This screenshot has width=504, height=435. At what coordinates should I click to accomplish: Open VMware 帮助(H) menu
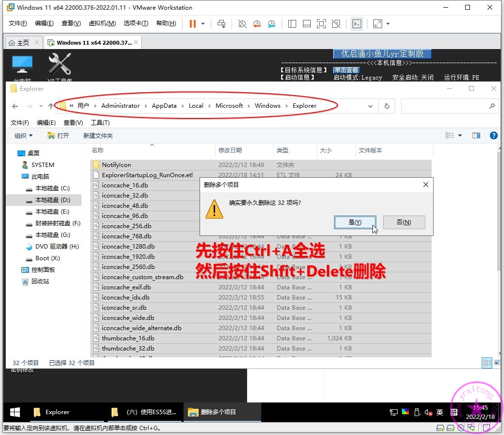coord(166,23)
